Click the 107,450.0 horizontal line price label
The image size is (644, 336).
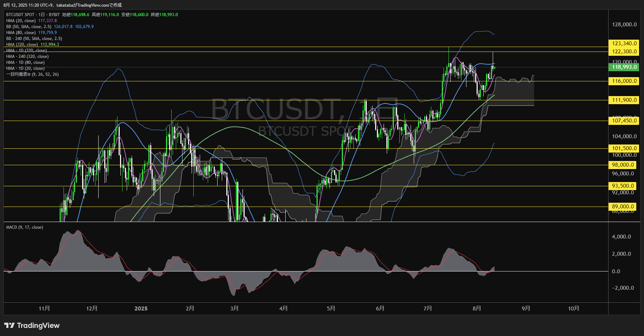click(x=624, y=121)
